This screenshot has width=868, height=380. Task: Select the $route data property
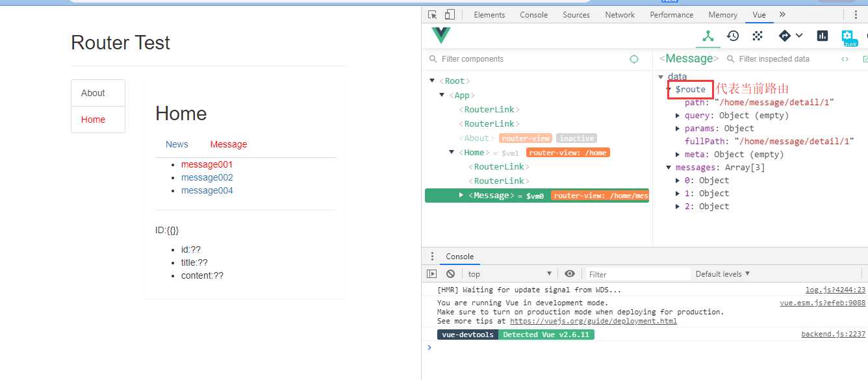690,90
